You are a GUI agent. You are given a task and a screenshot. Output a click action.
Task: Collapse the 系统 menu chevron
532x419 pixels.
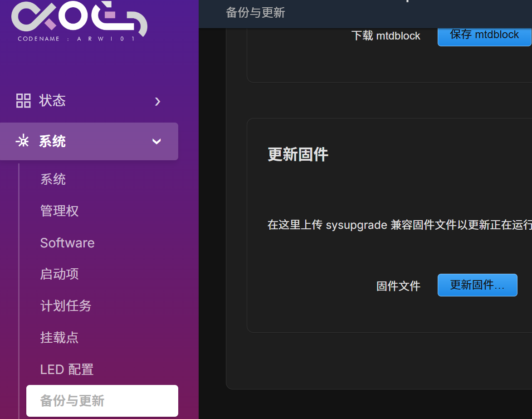point(156,141)
